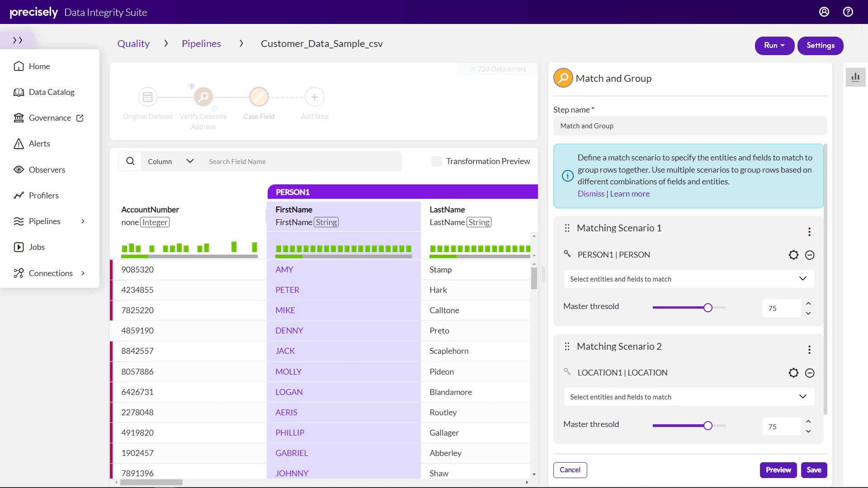The image size is (868, 488).
Task: Click the Pipelines breadcrumb link
Action: (x=201, y=44)
